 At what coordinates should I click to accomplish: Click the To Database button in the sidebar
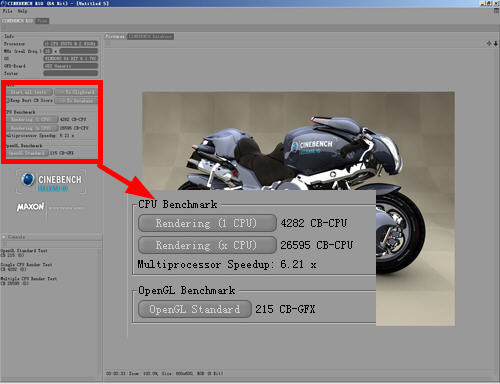[76, 100]
